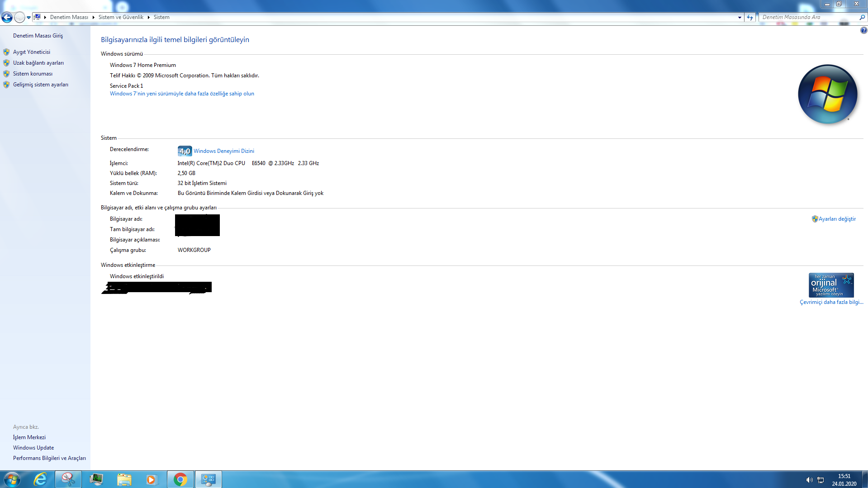Image resolution: width=868 pixels, height=488 pixels.
Task: Open Sistem koruması
Action: tap(33, 74)
